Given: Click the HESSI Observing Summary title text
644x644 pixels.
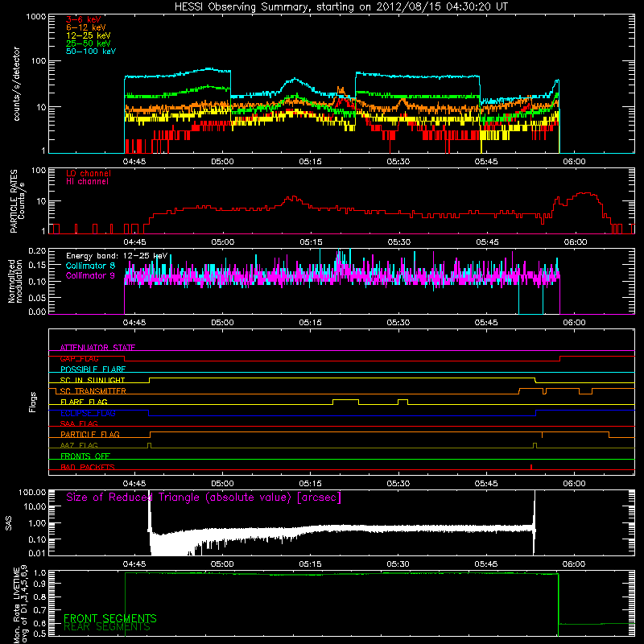Looking at the screenshot, I should (341, 7).
